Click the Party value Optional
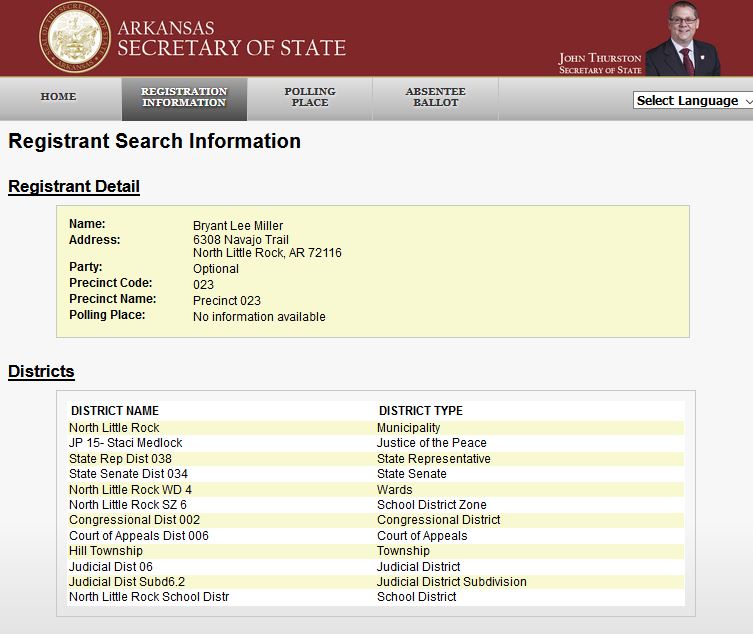 pyautogui.click(x=216, y=269)
